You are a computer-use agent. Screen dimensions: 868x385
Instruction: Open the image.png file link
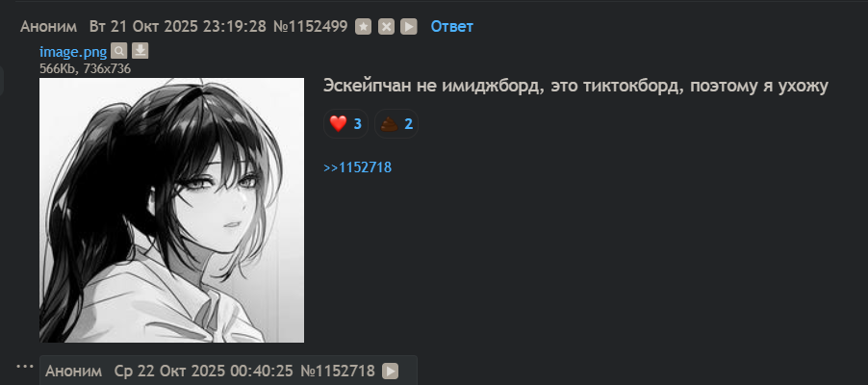coord(73,52)
